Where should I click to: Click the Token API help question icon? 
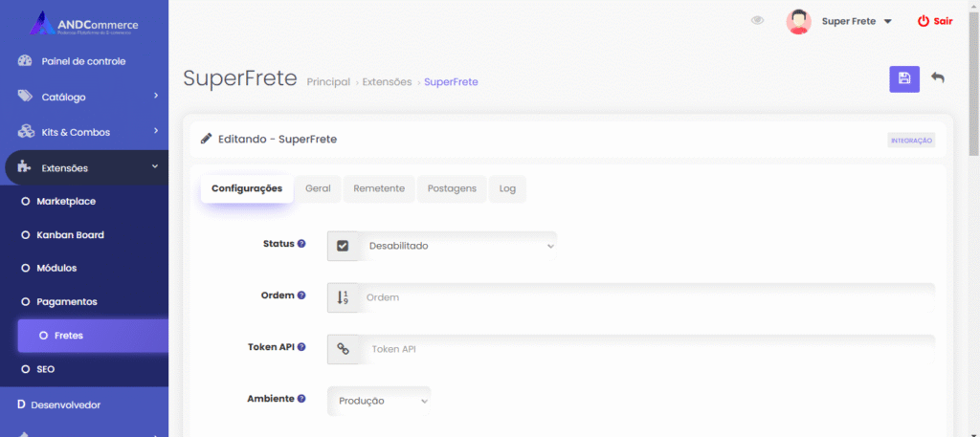(x=301, y=346)
